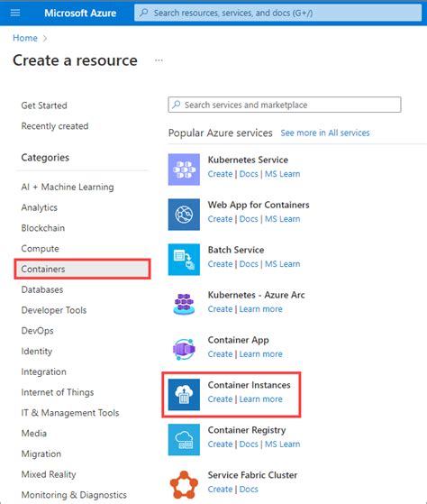
Task: Open Docs link for Kubernetes Service
Action: point(249,174)
